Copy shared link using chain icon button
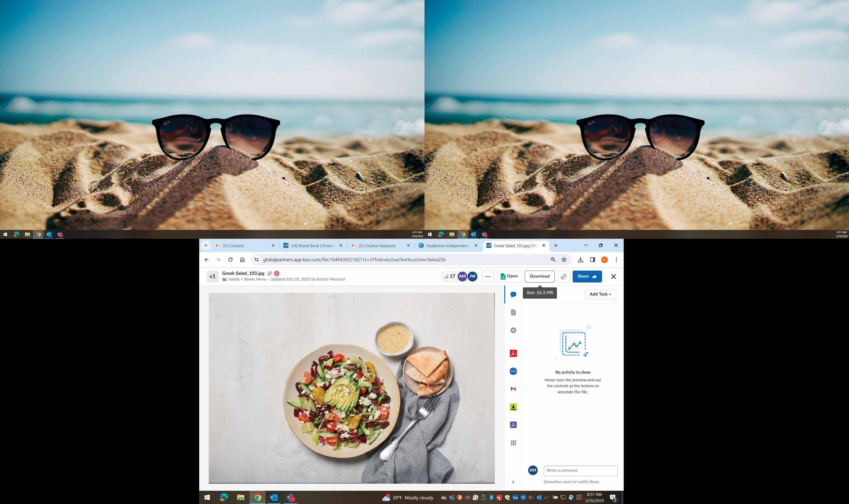Screen dimensions: 849x504 click(563, 277)
